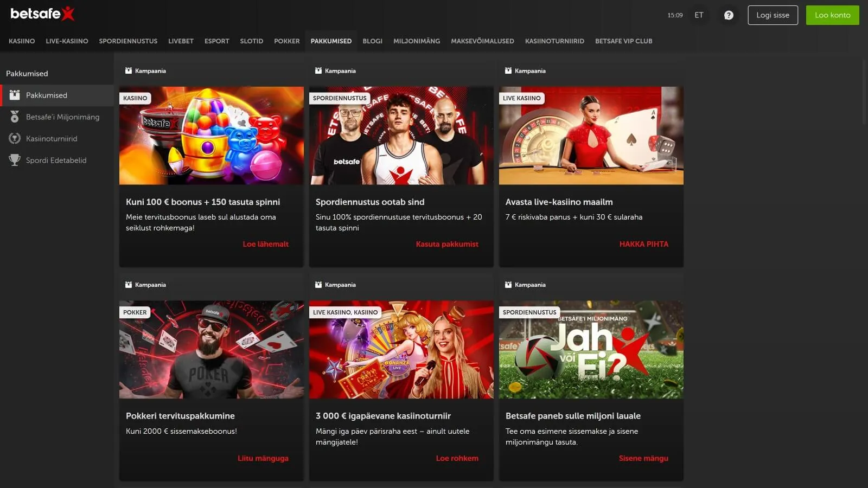Click title Pokkeri tervituspakkumine
The width and height of the screenshot is (868, 488).
click(180, 416)
